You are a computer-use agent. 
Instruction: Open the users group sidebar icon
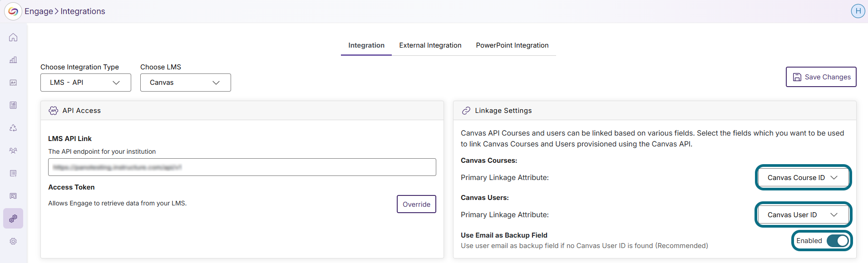(13, 151)
